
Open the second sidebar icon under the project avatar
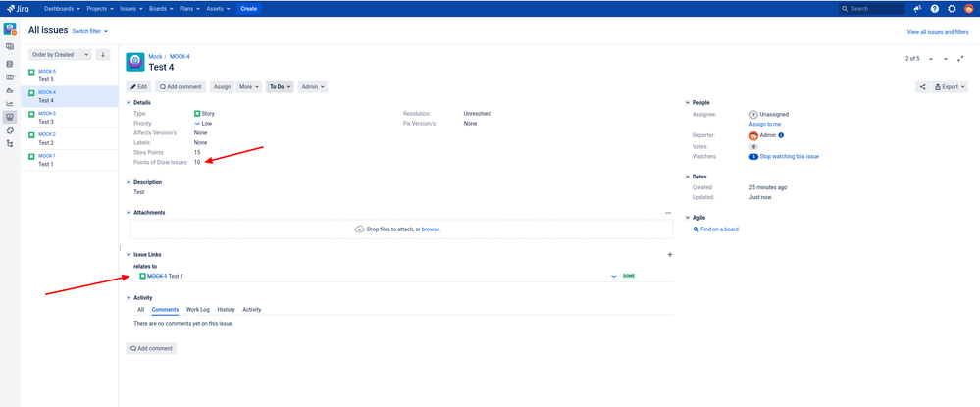pyautogui.click(x=10, y=64)
